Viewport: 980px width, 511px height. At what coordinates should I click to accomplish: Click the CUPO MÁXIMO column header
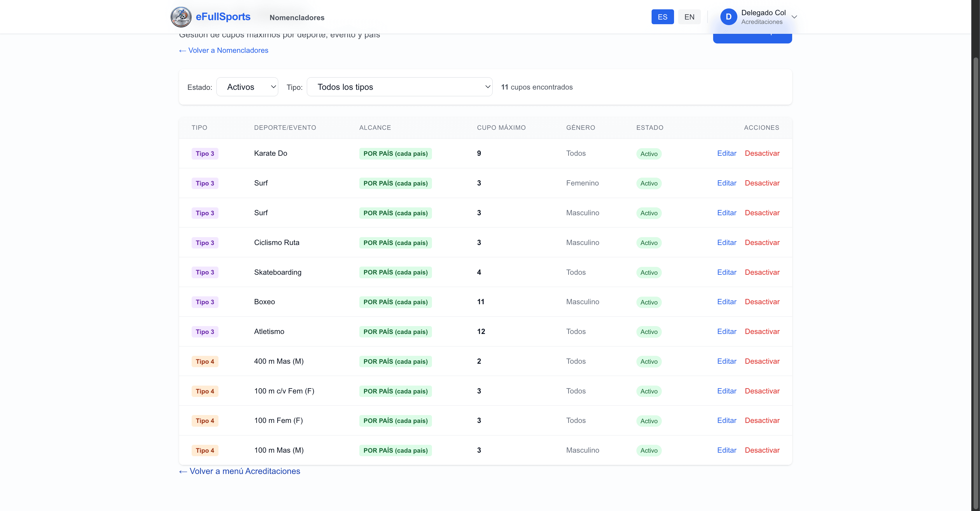point(501,127)
